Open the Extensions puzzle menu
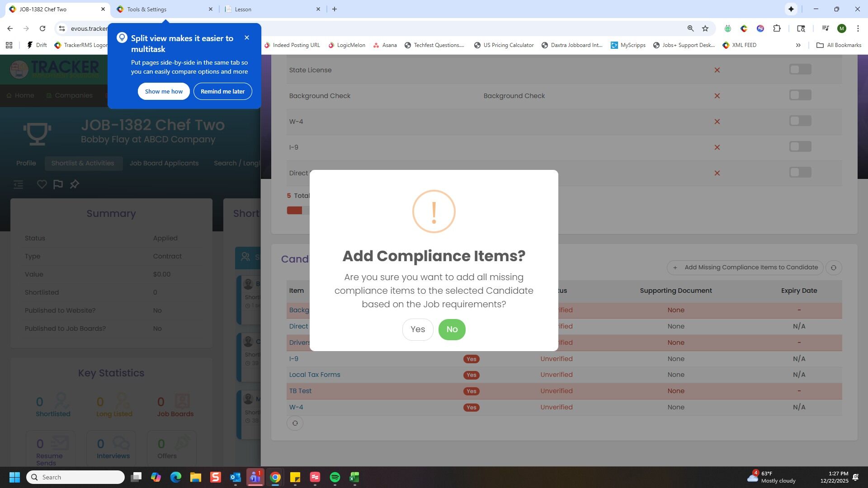The height and width of the screenshot is (488, 868). (777, 28)
